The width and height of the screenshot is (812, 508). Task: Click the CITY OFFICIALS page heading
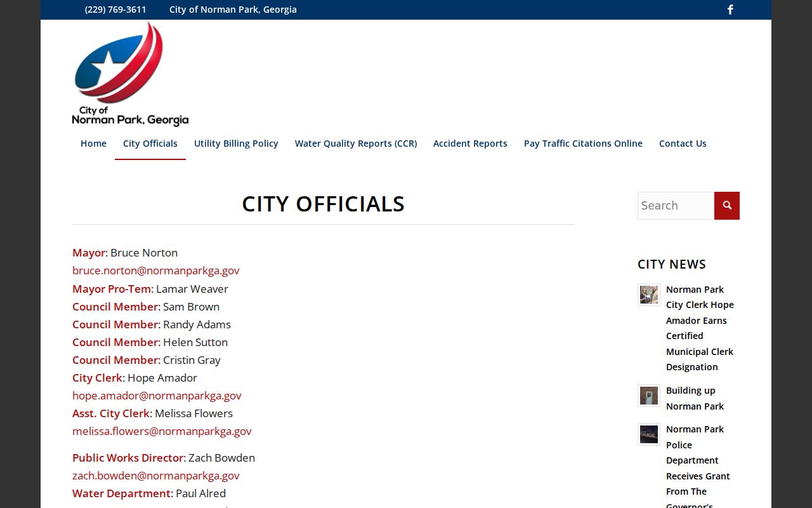click(x=323, y=204)
